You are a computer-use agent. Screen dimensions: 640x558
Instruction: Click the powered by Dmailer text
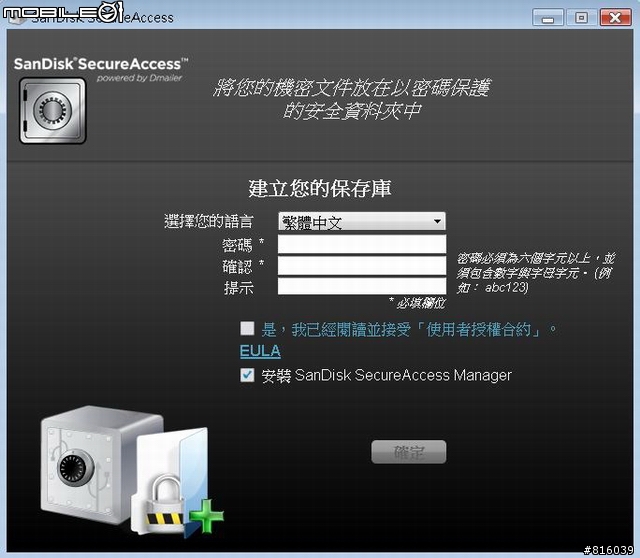point(139,78)
